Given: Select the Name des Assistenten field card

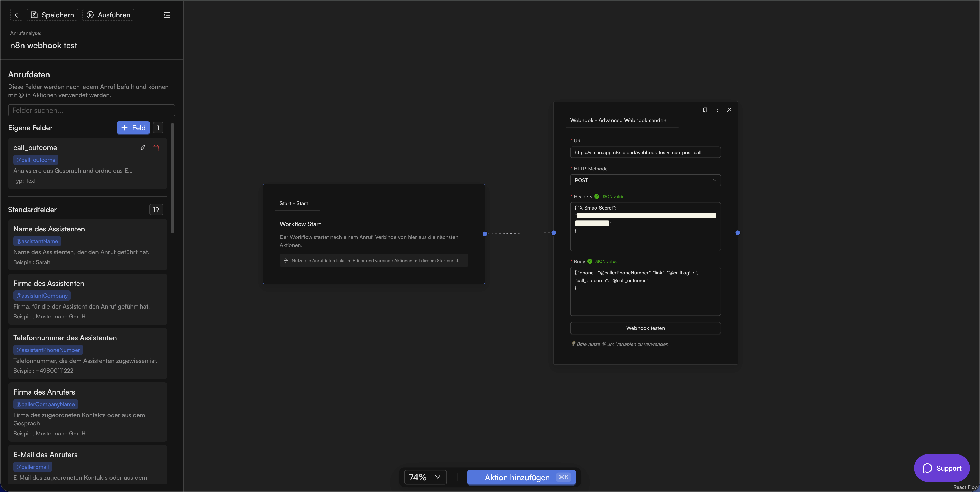Looking at the screenshot, I should pos(88,245).
